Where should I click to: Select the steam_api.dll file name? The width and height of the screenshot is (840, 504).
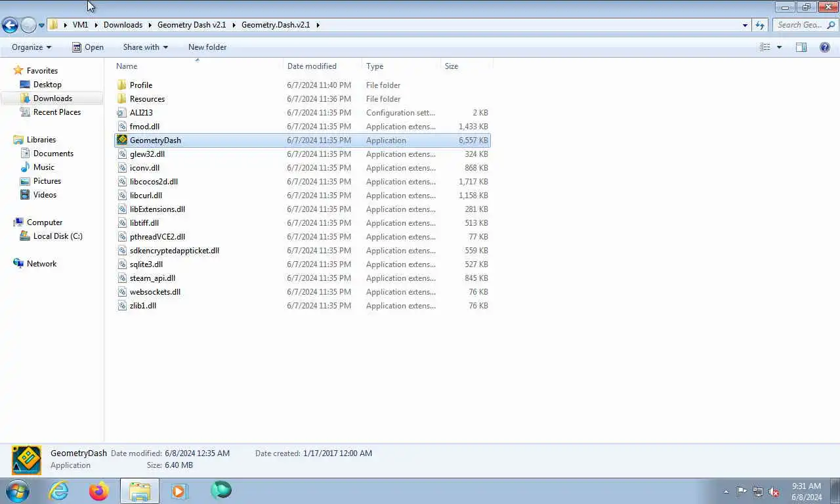[x=152, y=278]
